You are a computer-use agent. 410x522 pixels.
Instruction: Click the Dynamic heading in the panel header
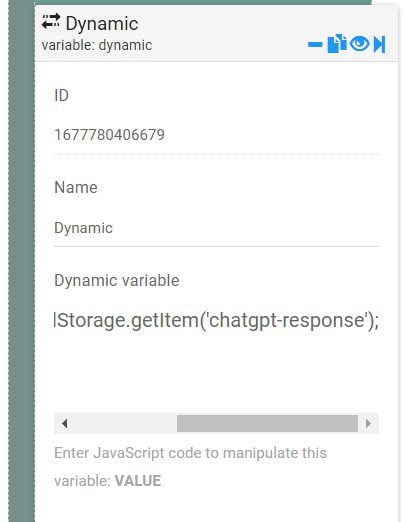click(102, 24)
